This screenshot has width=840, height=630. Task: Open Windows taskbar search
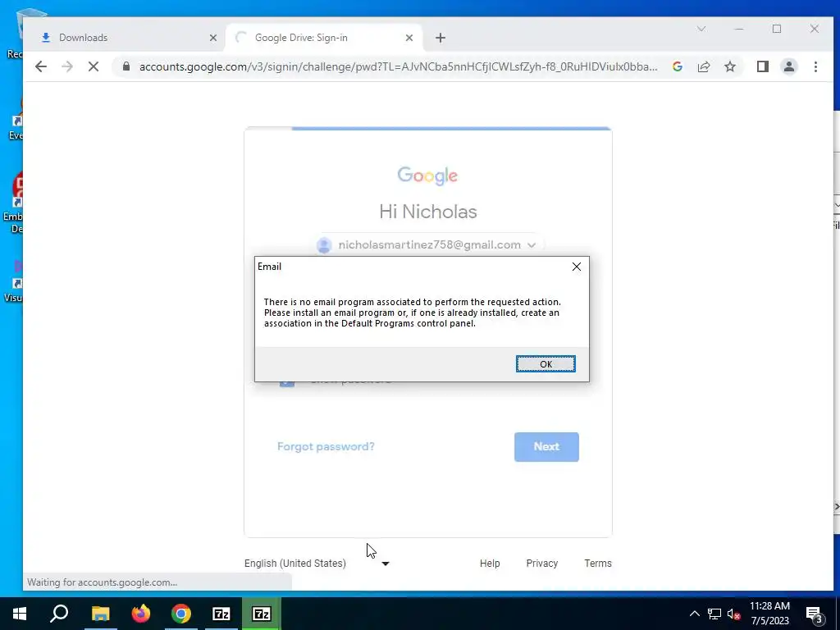click(x=59, y=614)
